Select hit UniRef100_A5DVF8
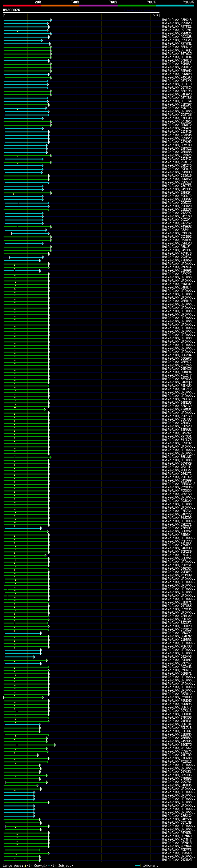Viewport: 197px width, 868px height. point(177,850)
